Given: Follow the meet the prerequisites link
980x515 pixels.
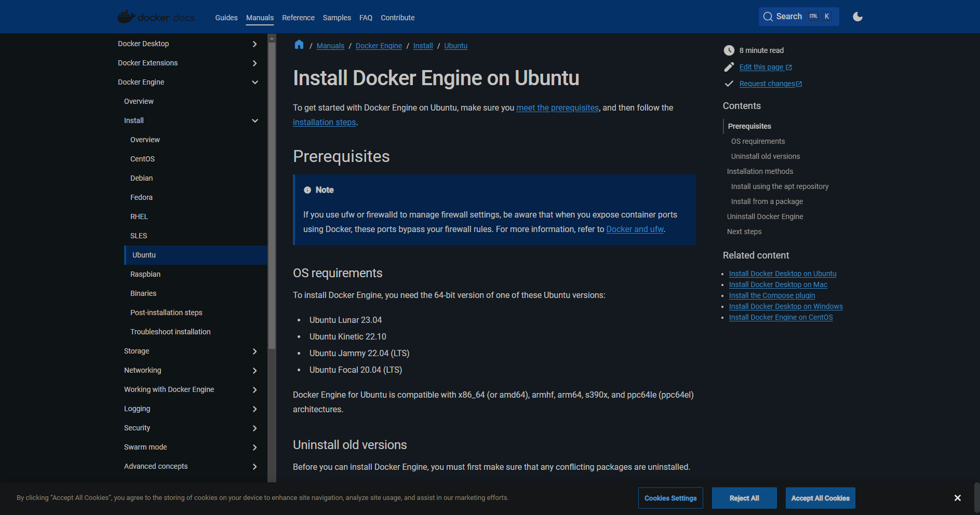Looking at the screenshot, I should pos(557,107).
